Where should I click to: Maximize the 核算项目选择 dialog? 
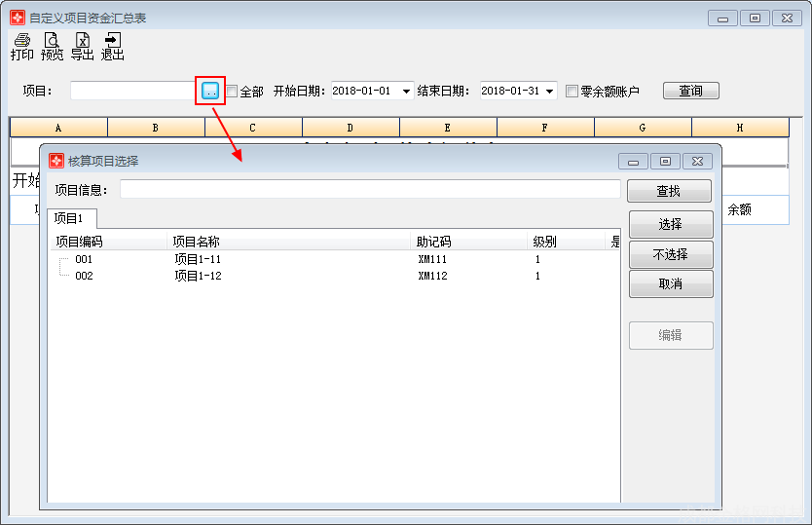coord(665,162)
